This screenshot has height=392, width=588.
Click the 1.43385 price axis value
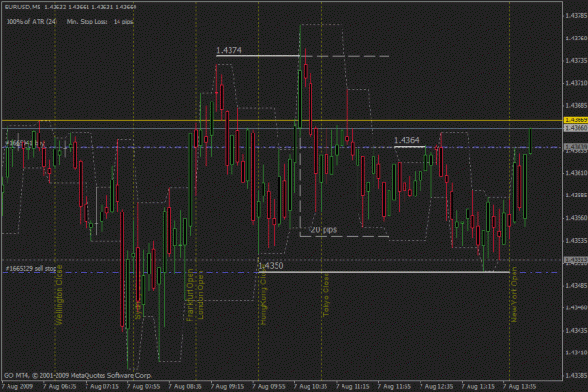[577, 375]
